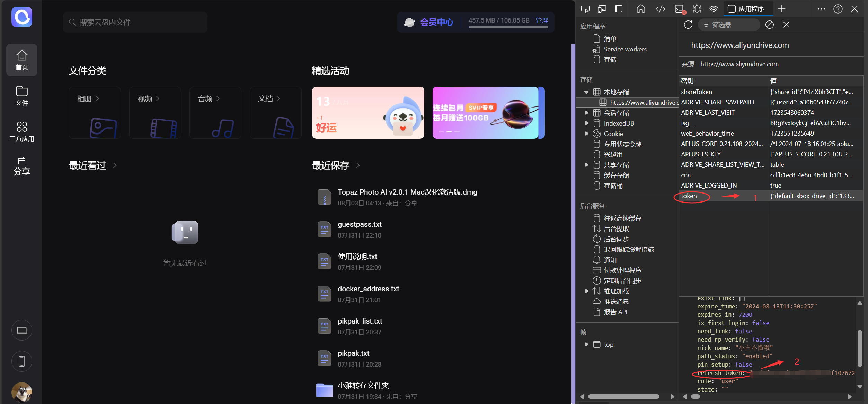Viewport: 868px width, 404px height.
Task: Expand the Cookie tree node
Action: 586,134
